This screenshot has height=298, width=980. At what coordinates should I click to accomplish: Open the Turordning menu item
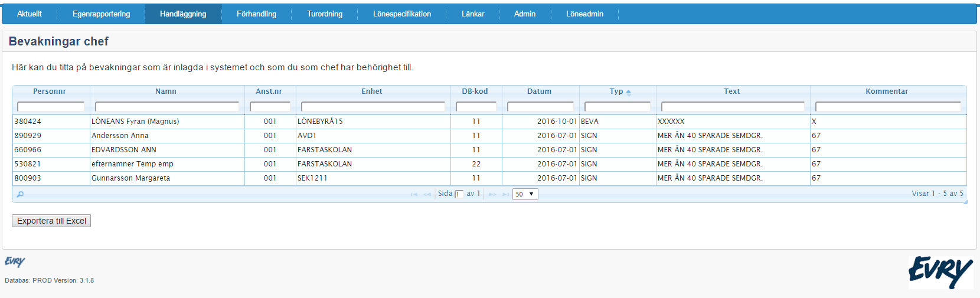point(324,14)
